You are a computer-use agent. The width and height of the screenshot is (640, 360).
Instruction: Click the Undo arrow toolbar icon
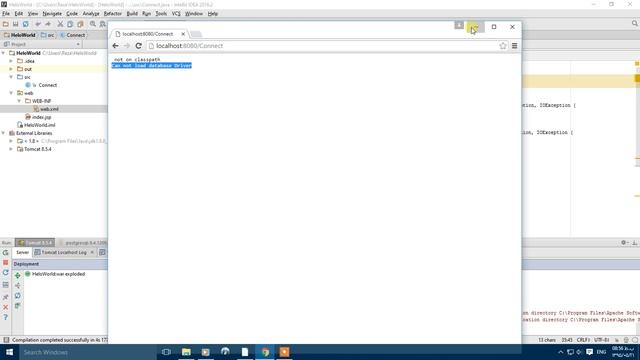point(38,24)
